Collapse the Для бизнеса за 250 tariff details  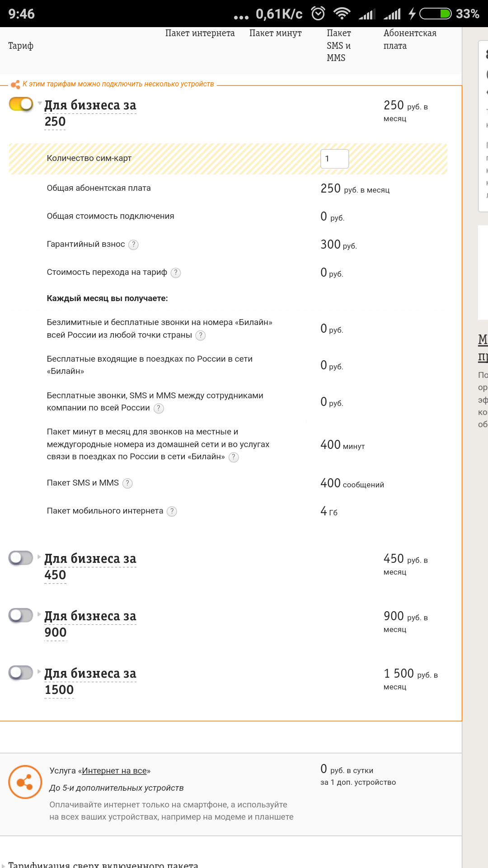tap(40, 103)
